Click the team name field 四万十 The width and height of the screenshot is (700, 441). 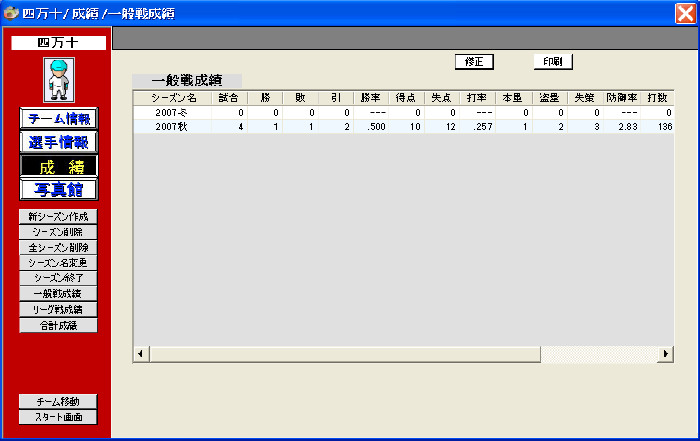click(x=58, y=43)
